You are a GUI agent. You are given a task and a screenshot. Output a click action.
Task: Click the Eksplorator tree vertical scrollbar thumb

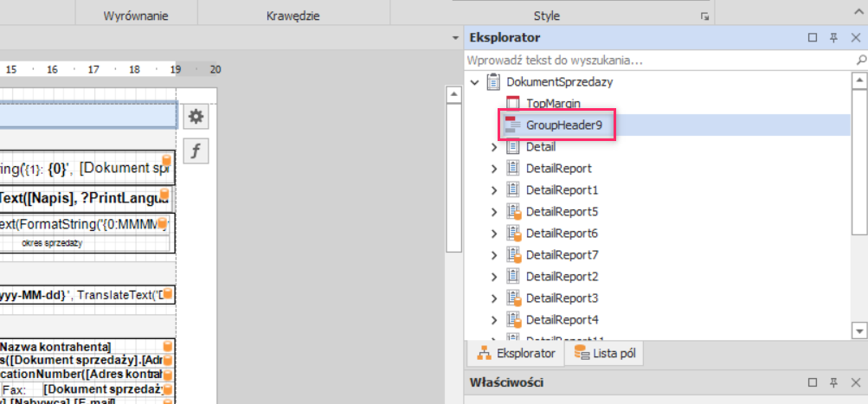click(x=859, y=162)
